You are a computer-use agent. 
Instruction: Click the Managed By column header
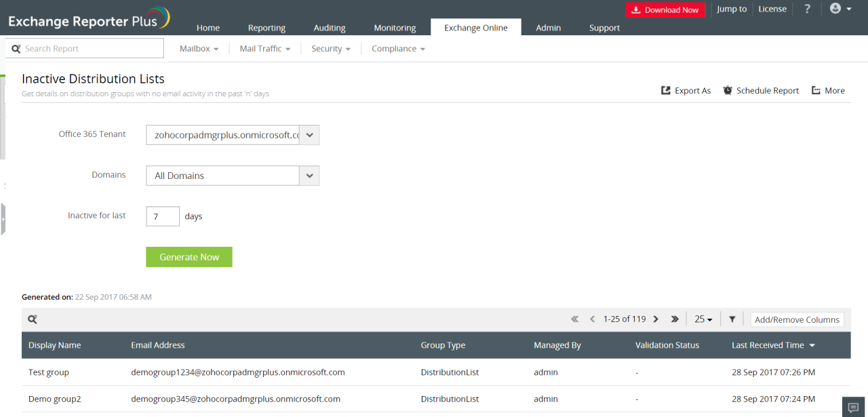(x=557, y=345)
